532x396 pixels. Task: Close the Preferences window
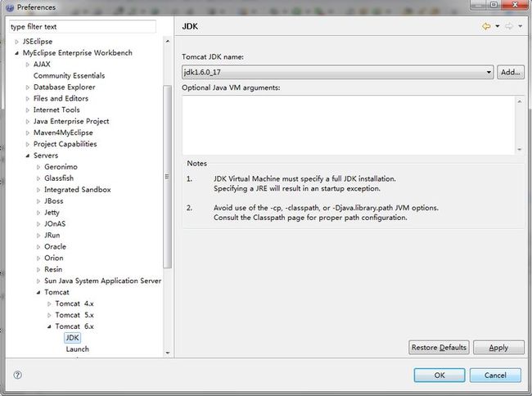point(515,5)
